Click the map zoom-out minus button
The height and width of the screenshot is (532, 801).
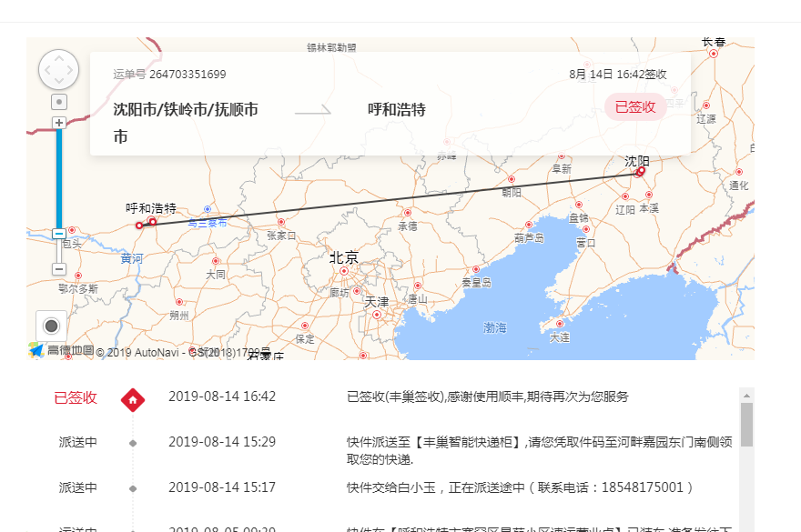[x=59, y=269]
